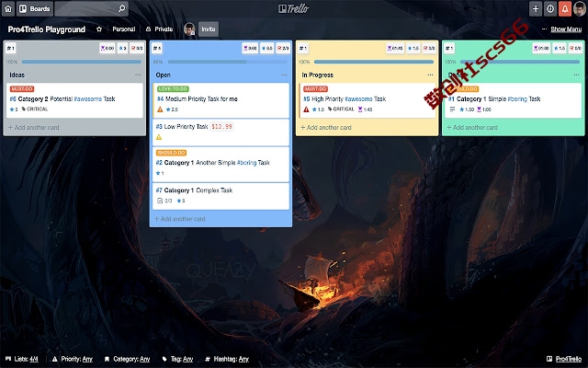Click the In Progress list title
This screenshot has width=588, height=368.
[318, 75]
